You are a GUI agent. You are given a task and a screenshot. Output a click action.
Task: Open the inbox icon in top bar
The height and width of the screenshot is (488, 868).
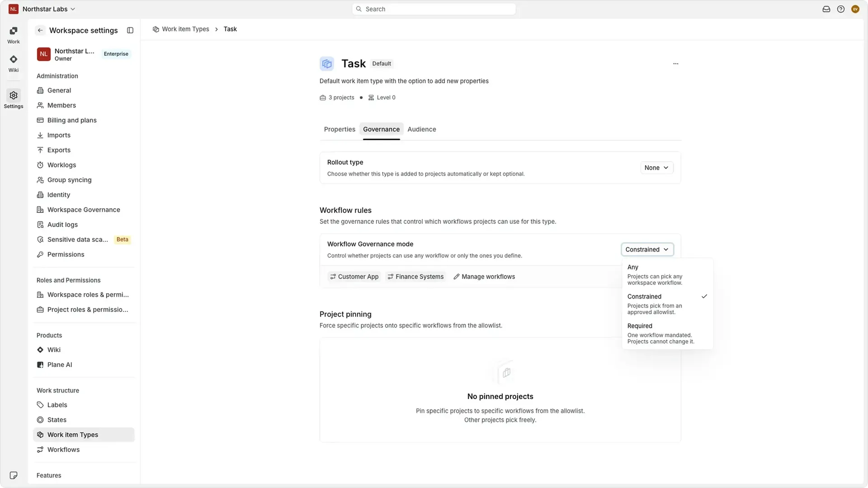pyautogui.click(x=826, y=9)
